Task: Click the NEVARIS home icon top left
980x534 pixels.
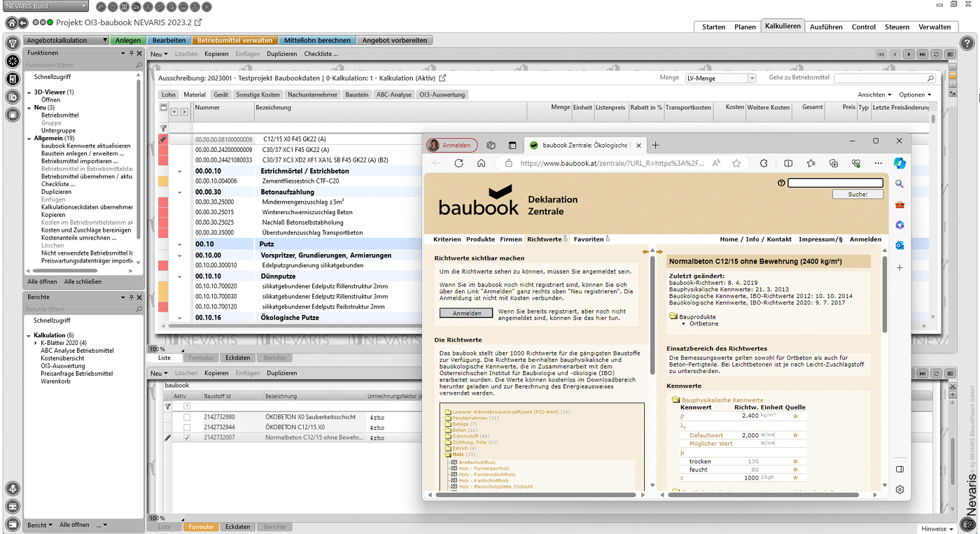Action: point(11,22)
